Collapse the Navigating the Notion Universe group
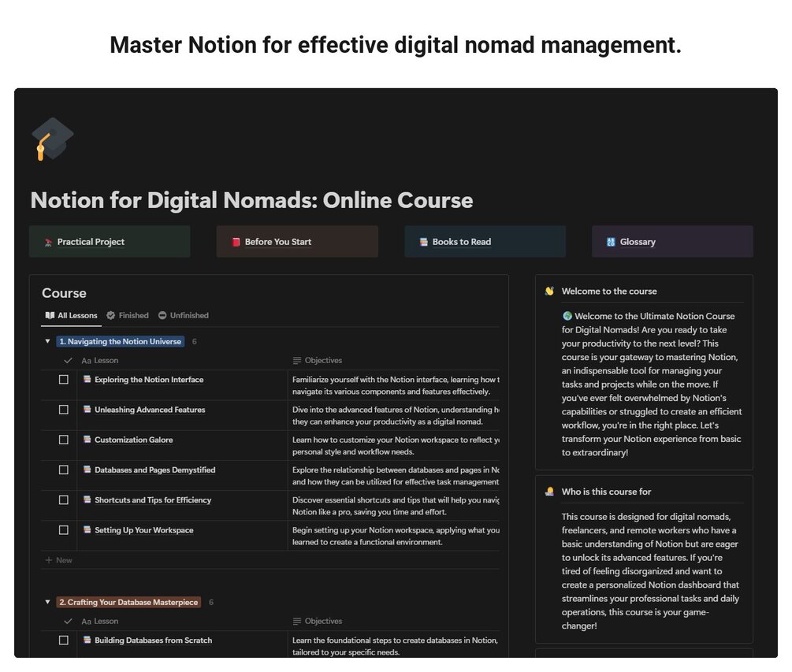The height and width of the screenshot is (672, 792). pyautogui.click(x=47, y=342)
